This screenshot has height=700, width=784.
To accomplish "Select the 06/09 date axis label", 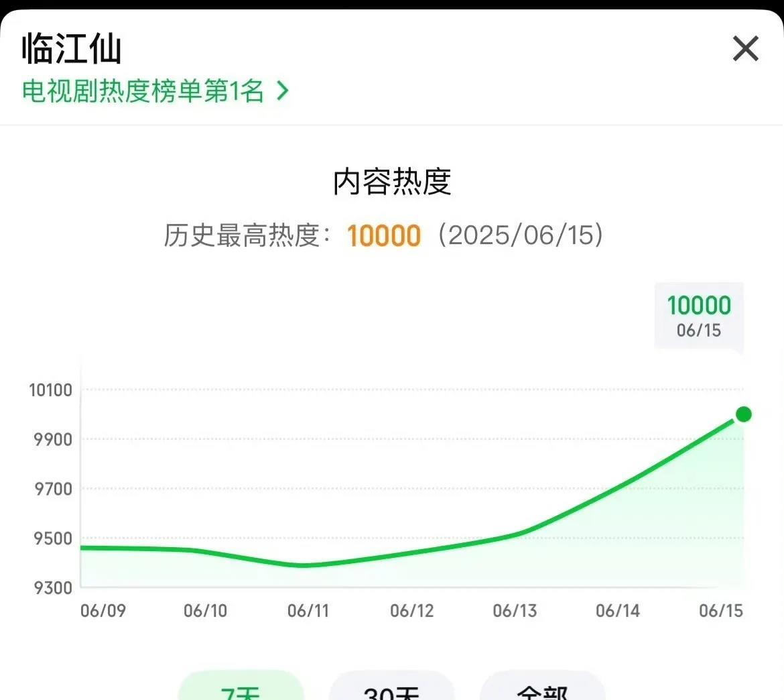I will point(103,611).
